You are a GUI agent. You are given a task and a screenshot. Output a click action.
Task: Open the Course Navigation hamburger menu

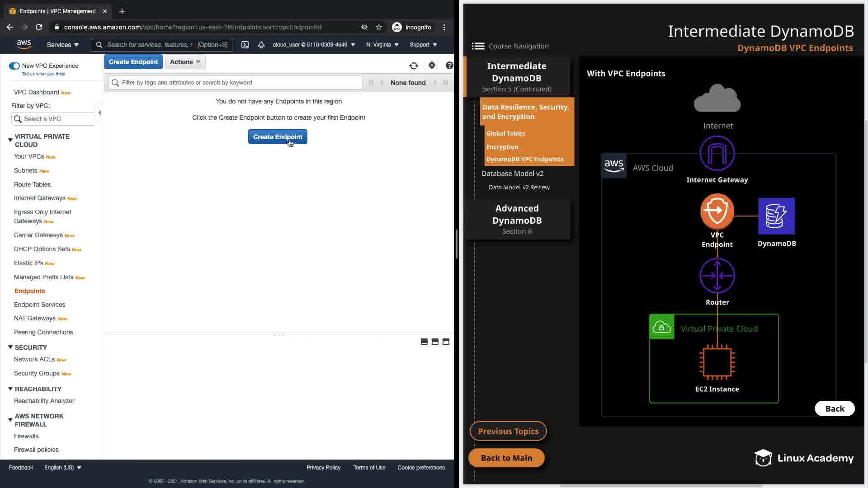coord(478,46)
